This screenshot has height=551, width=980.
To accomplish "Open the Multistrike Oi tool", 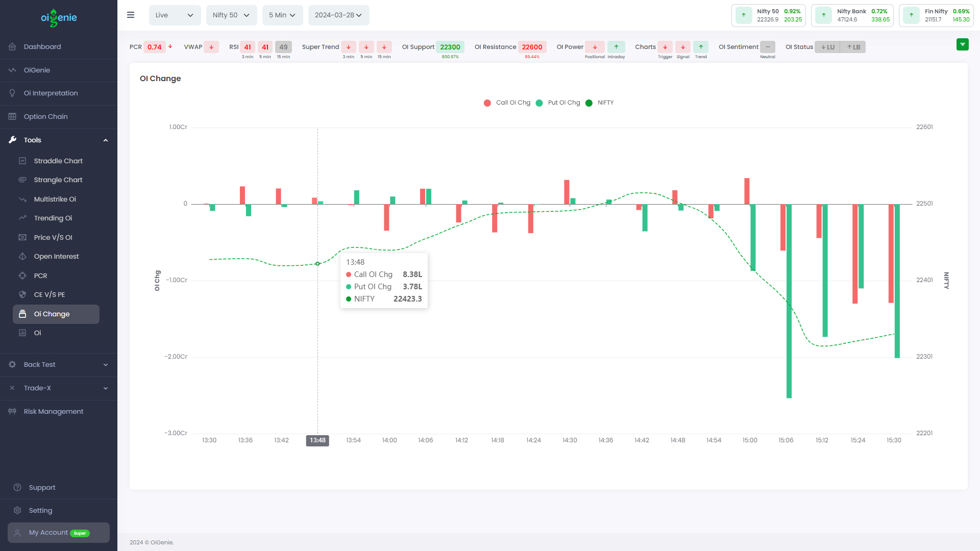I will (55, 199).
